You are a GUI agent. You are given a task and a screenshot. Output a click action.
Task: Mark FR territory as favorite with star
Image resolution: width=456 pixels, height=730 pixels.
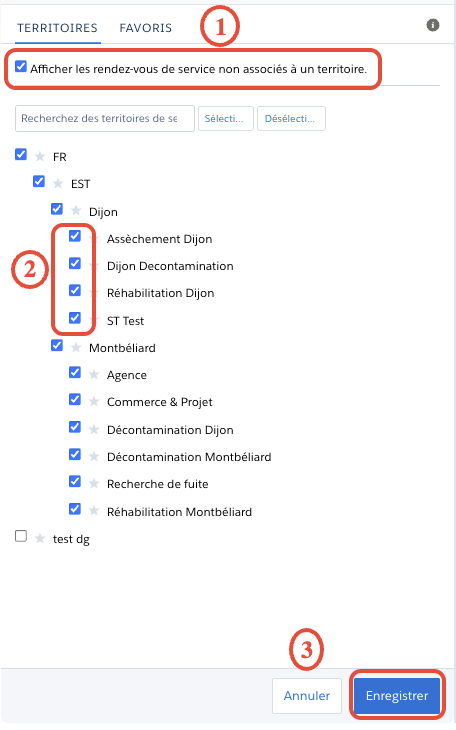point(40,156)
